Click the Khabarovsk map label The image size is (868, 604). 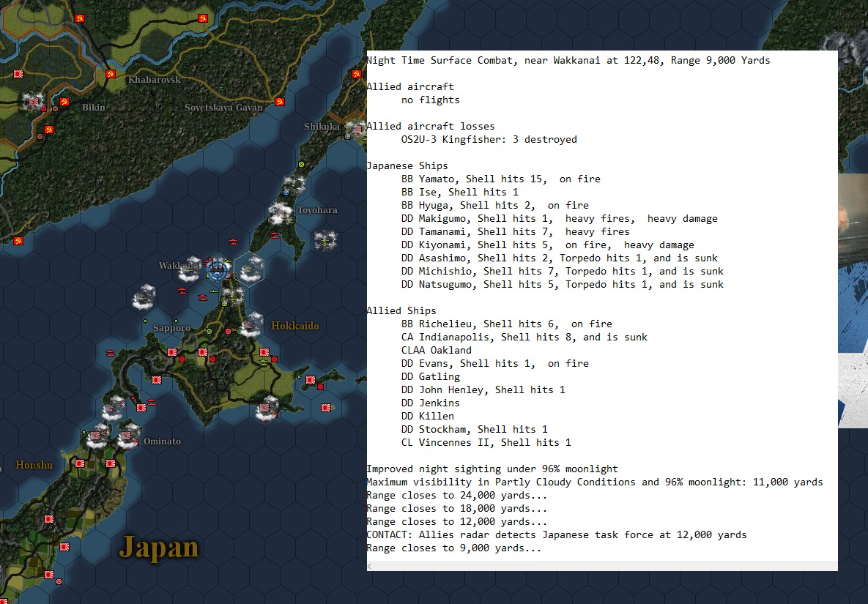pos(155,80)
